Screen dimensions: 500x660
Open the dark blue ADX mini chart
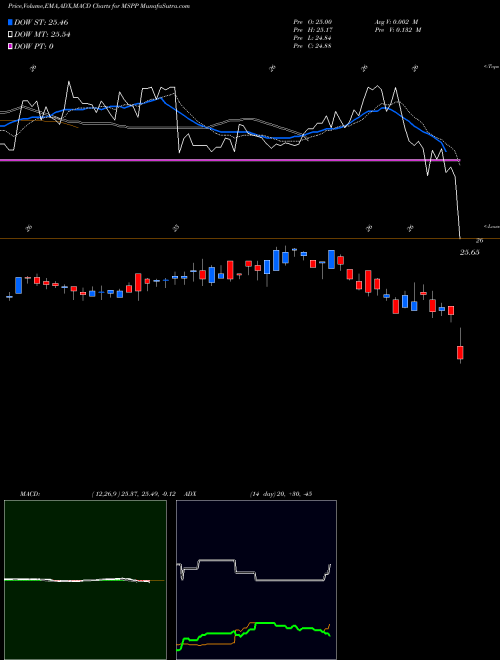click(256, 580)
